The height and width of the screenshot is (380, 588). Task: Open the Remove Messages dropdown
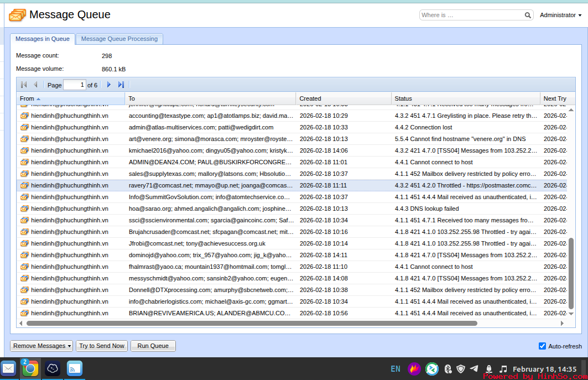coord(41,346)
